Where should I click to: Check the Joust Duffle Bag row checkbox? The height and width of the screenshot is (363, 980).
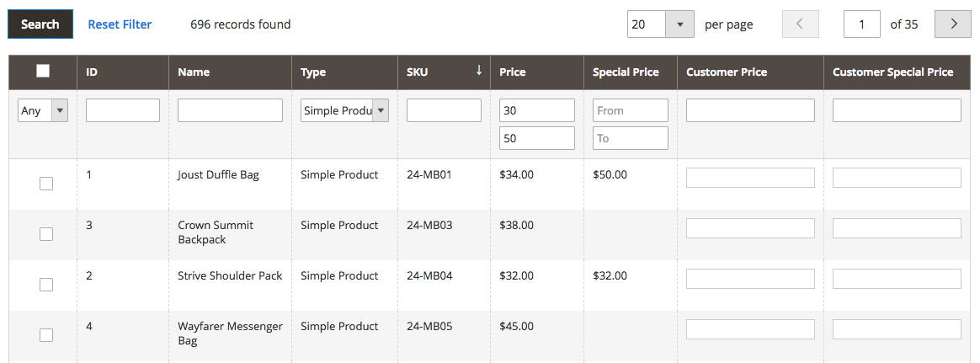pos(46,184)
